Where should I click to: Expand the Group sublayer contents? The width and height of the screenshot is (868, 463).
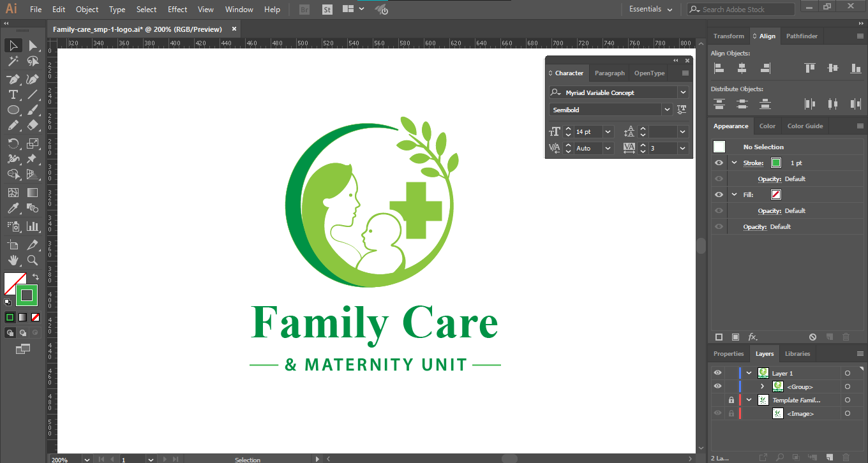(x=762, y=386)
